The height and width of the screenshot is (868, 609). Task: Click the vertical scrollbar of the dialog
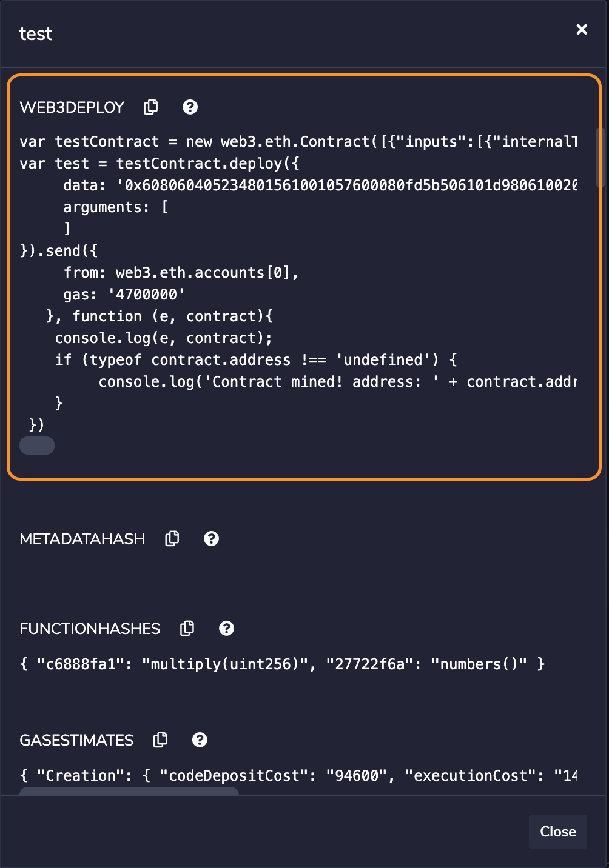[600, 158]
